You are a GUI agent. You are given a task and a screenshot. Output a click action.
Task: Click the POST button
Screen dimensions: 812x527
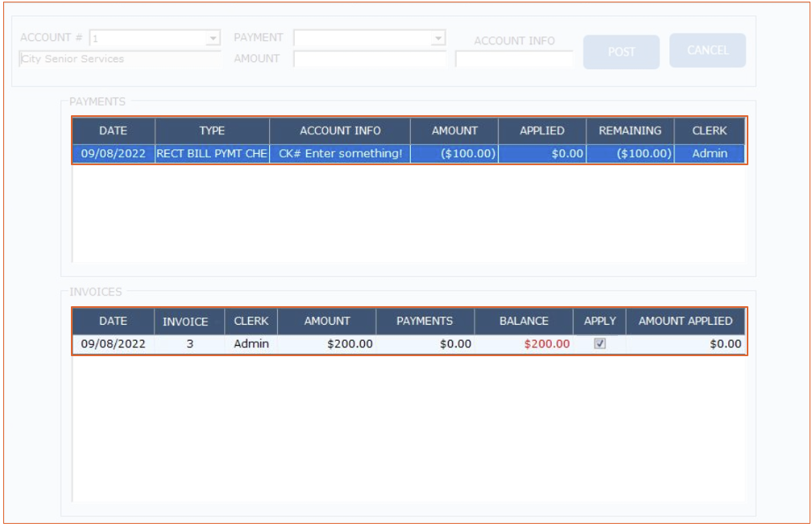coord(621,52)
